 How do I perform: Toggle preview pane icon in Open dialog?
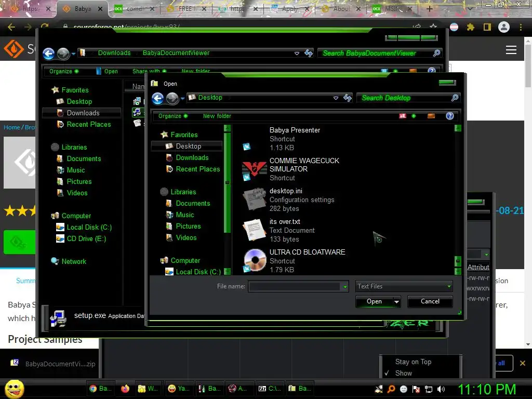431,116
